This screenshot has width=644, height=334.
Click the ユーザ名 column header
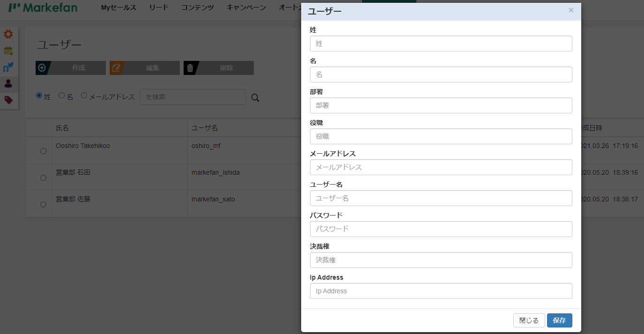coord(205,128)
